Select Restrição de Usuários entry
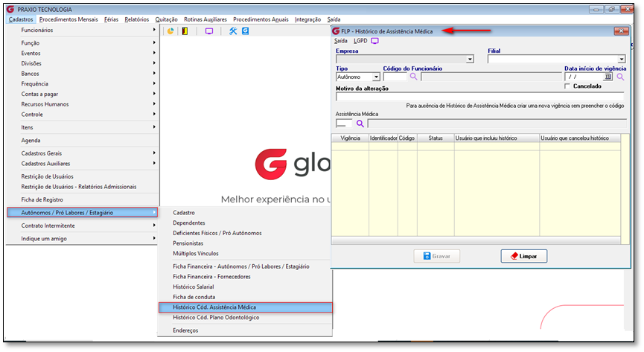This screenshot has height=352, width=644. tap(47, 176)
